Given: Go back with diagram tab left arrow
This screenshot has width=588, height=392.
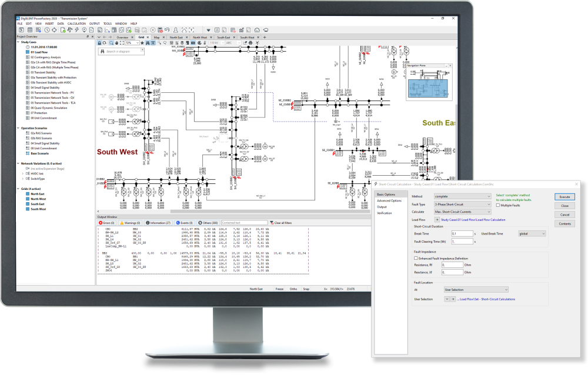Looking at the screenshot, I should pos(104,37).
